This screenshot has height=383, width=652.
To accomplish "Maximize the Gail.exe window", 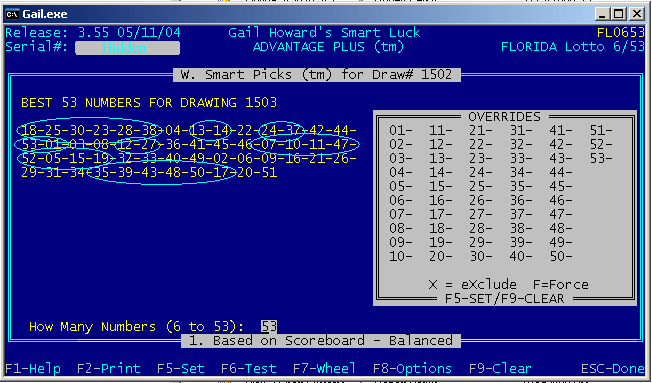I will [619, 14].
